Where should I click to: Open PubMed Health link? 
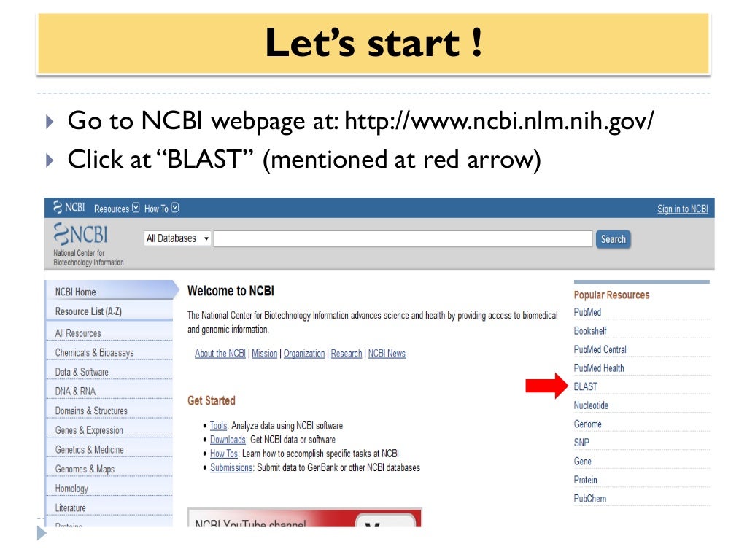click(599, 368)
